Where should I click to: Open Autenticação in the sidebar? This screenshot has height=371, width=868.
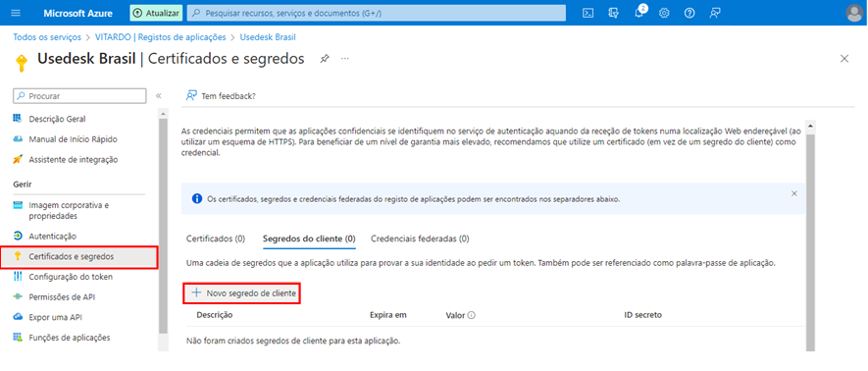(x=53, y=236)
